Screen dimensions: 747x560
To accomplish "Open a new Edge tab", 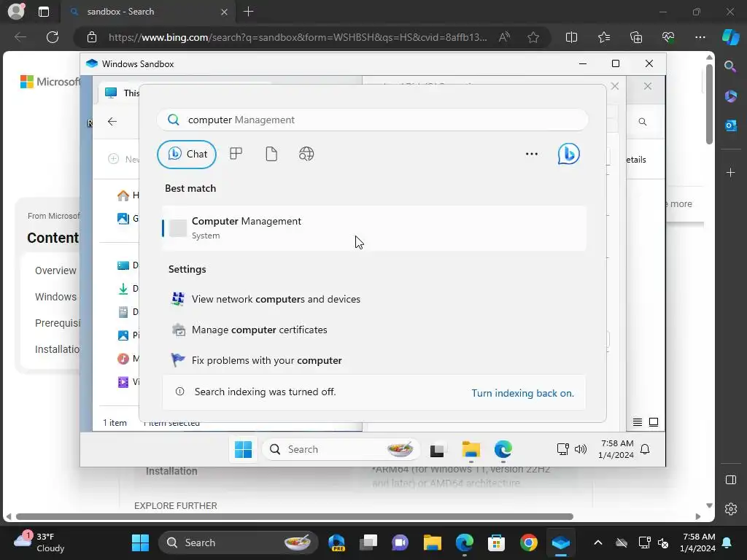I will [x=248, y=12].
